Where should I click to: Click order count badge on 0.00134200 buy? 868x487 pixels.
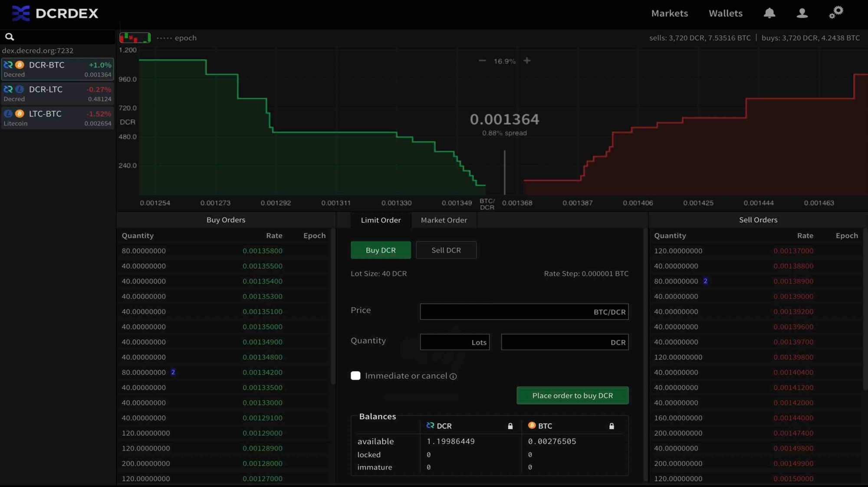173,372
